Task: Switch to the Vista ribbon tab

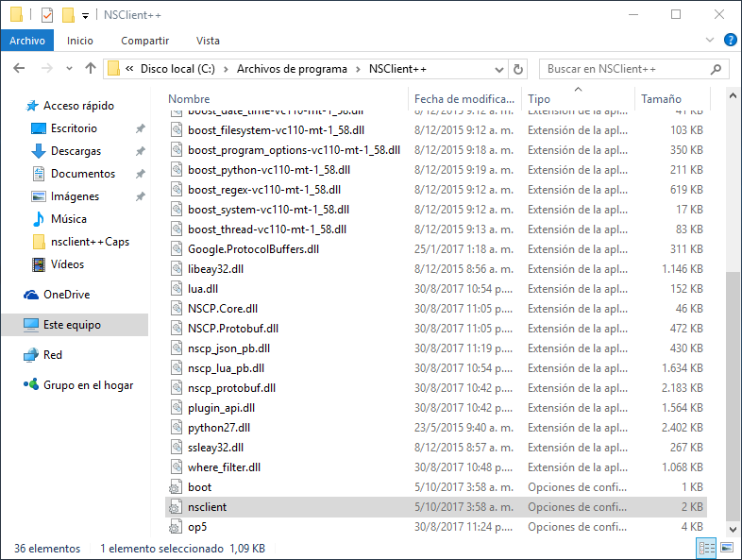Action: tap(208, 41)
